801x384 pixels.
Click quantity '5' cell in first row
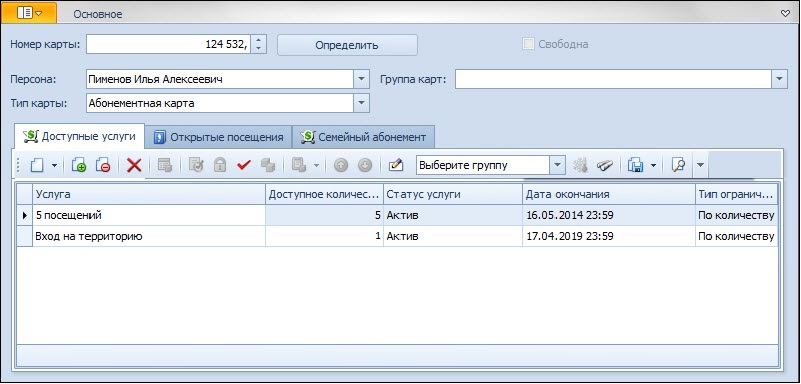click(x=324, y=215)
